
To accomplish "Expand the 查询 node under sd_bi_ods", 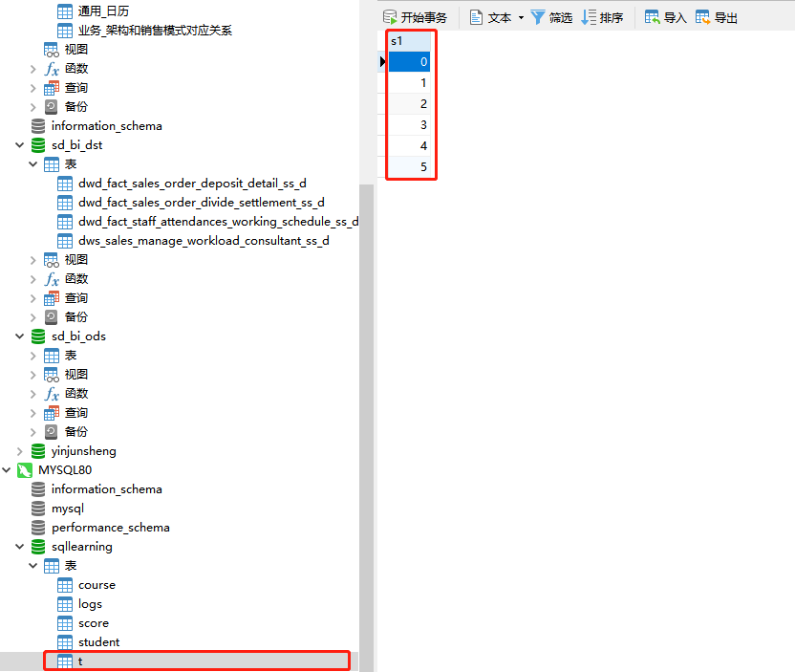I will 32,413.
